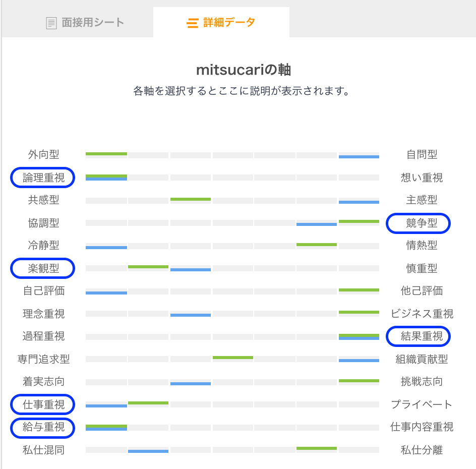Select the 協調型 axis label

tap(42, 223)
